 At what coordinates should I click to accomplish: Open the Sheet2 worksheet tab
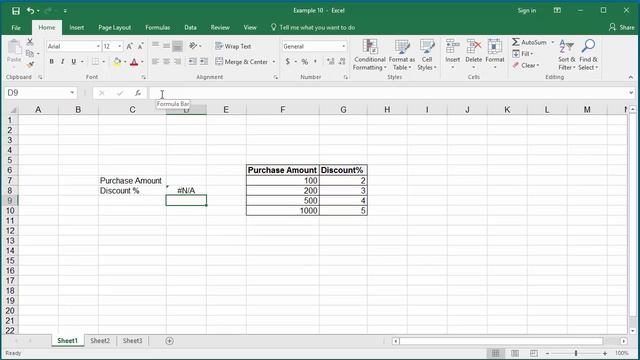100,341
